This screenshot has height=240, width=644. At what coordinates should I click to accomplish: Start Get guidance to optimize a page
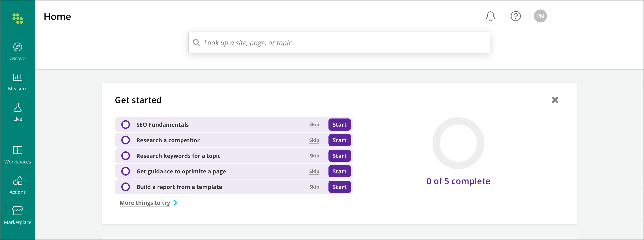click(x=339, y=171)
